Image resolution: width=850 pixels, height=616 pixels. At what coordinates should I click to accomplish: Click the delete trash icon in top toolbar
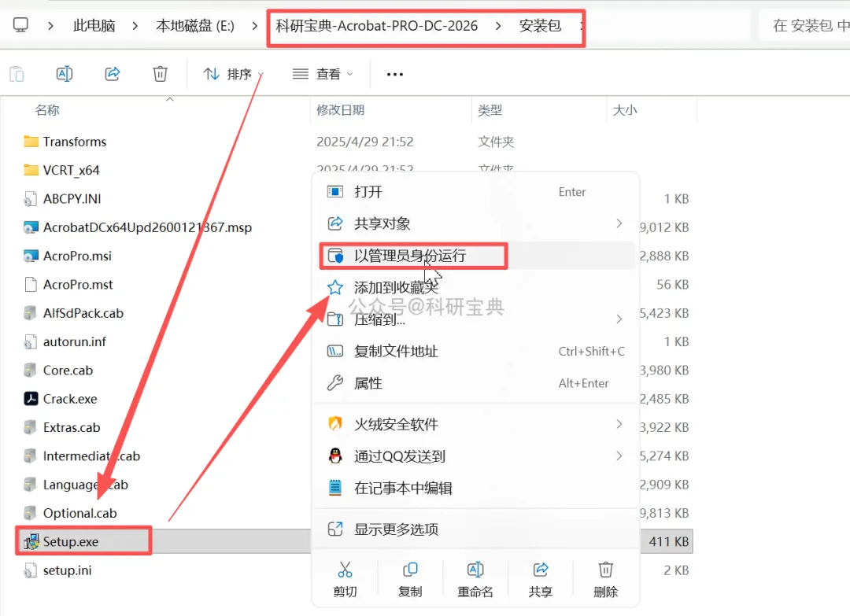pyautogui.click(x=160, y=74)
